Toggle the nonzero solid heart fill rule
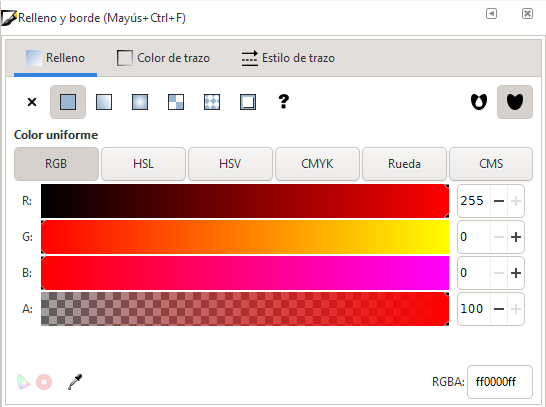 point(515,102)
